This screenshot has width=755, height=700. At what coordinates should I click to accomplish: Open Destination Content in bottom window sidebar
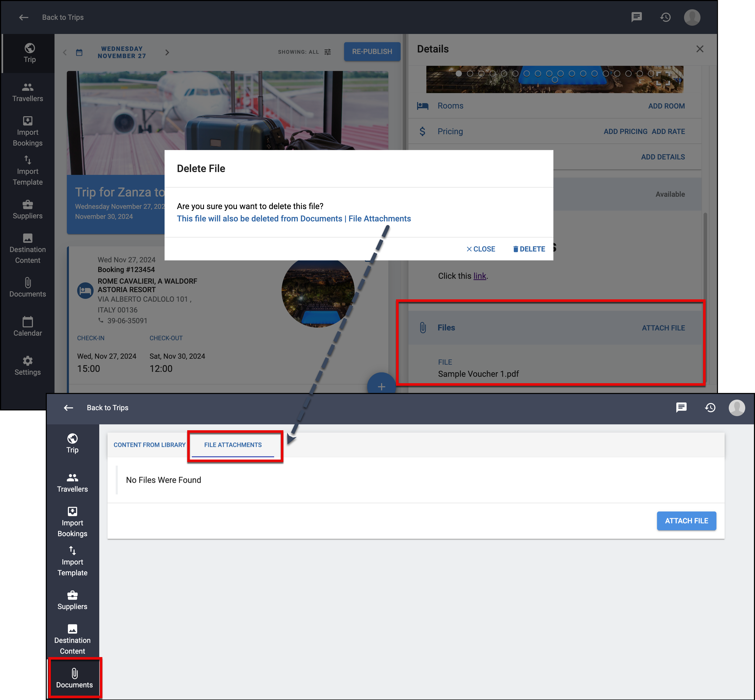[72, 639]
